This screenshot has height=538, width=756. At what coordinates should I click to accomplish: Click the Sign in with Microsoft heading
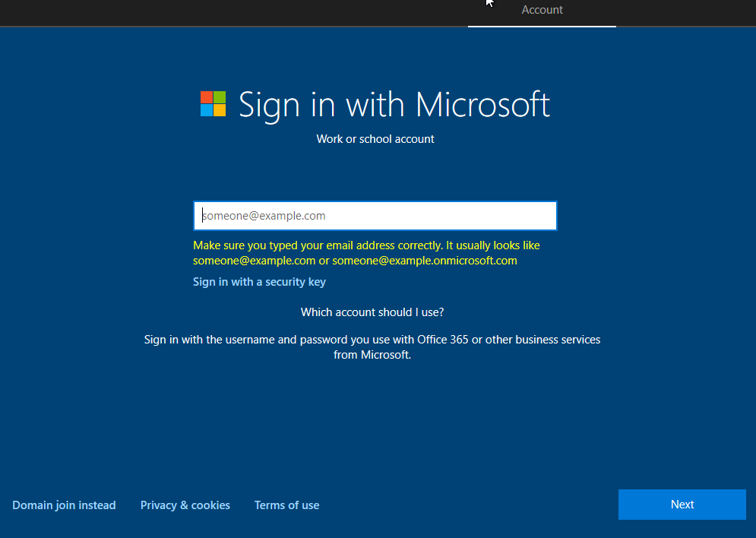pyautogui.click(x=394, y=104)
